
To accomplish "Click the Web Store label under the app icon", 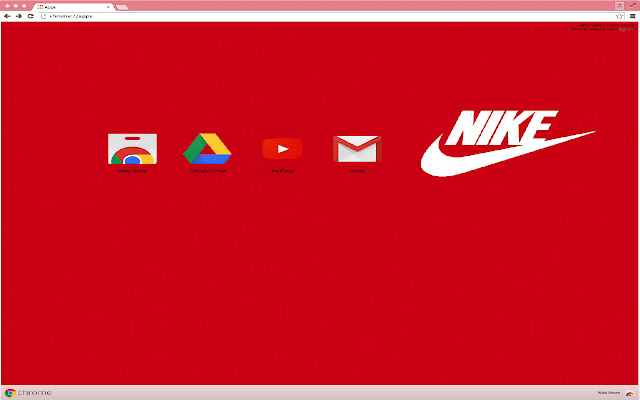I will [x=132, y=171].
